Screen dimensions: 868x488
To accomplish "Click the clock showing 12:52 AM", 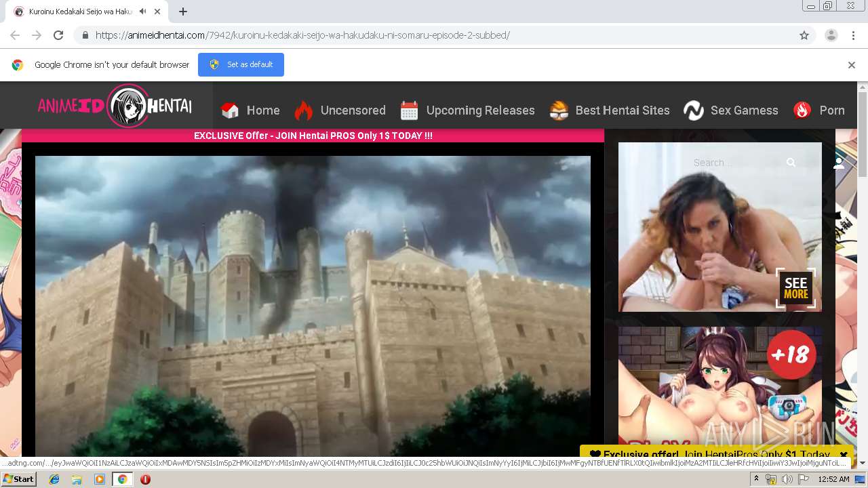I will [x=833, y=479].
